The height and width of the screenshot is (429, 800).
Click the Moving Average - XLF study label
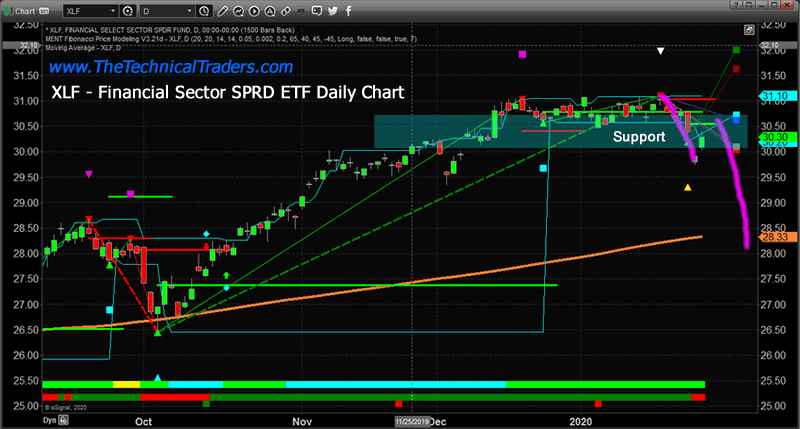[x=83, y=48]
